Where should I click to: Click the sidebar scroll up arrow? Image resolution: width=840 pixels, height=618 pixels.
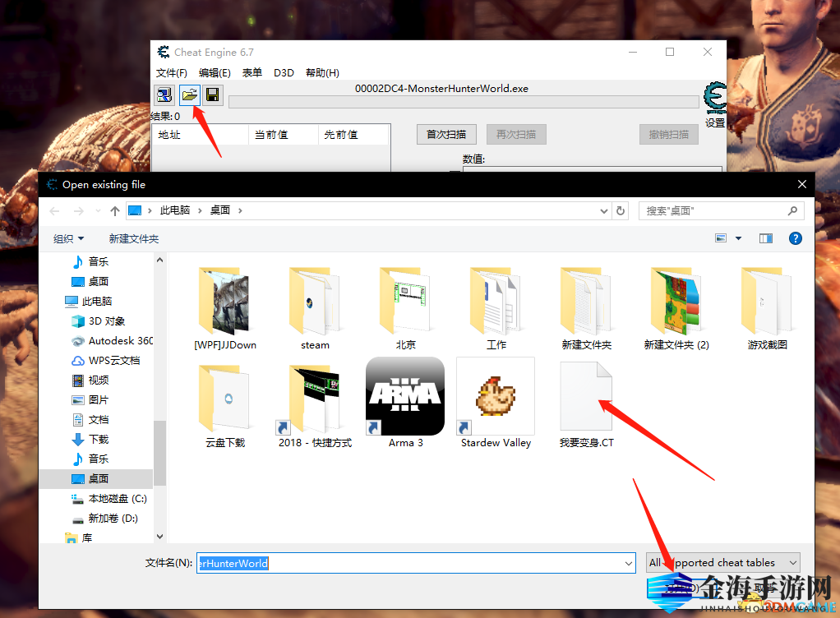159,261
